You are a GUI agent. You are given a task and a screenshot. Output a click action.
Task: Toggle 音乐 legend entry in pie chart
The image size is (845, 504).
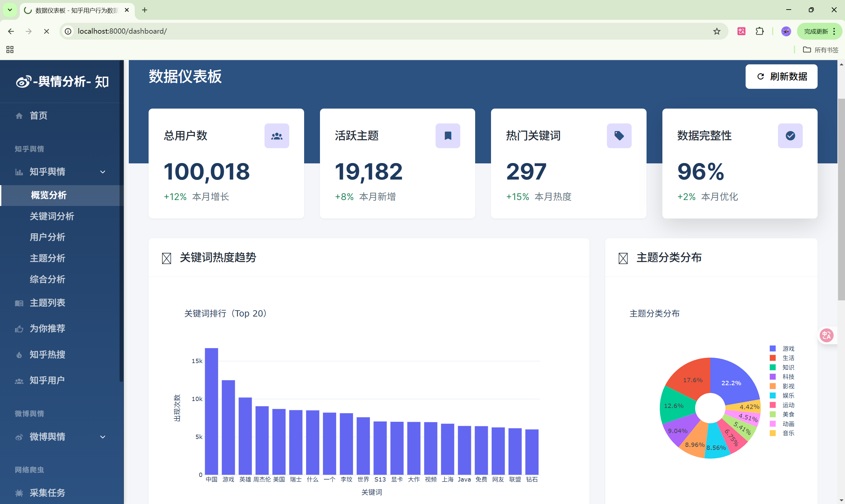click(x=788, y=433)
